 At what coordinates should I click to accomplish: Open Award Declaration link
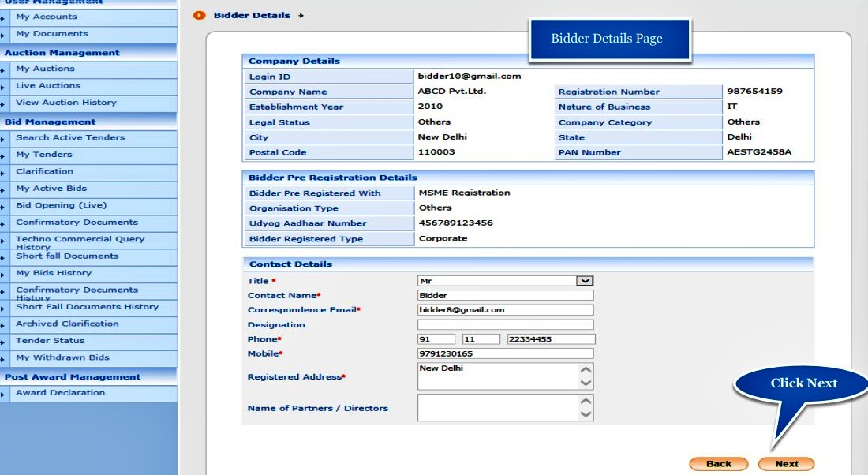point(60,392)
